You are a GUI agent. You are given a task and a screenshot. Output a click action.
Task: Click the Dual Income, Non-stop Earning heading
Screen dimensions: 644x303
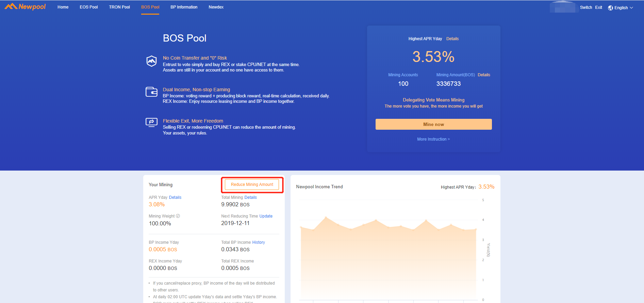196,90
